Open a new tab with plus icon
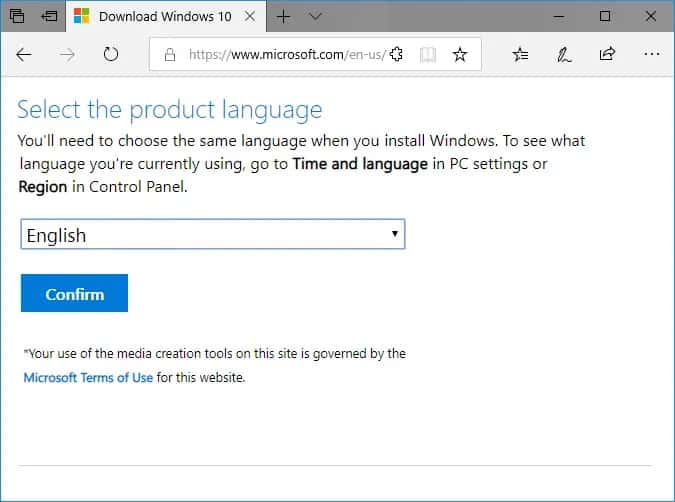The image size is (675, 502). (x=283, y=16)
